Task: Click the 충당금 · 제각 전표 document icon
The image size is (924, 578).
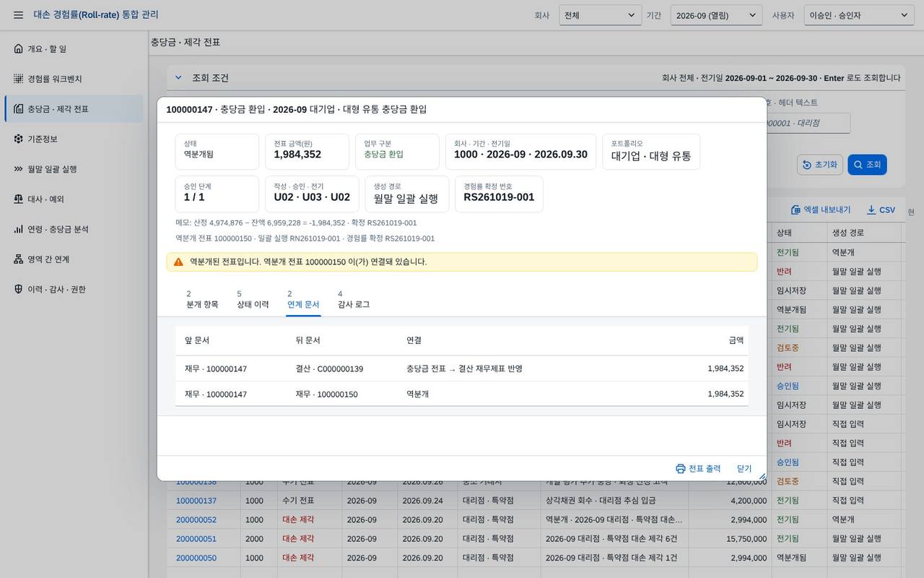Action: 18,109
